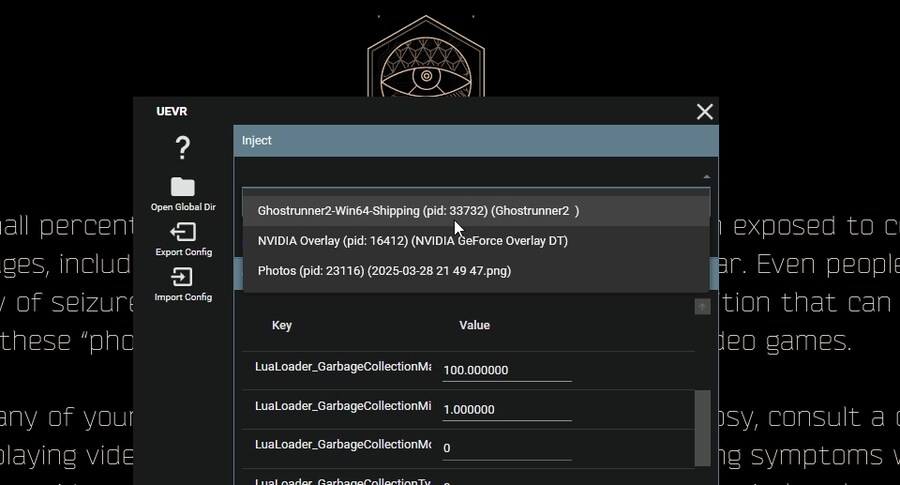Image resolution: width=900 pixels, height=485 pixels.
Task: Choose NVIDIA Overlay process entry
Action: 412,241
